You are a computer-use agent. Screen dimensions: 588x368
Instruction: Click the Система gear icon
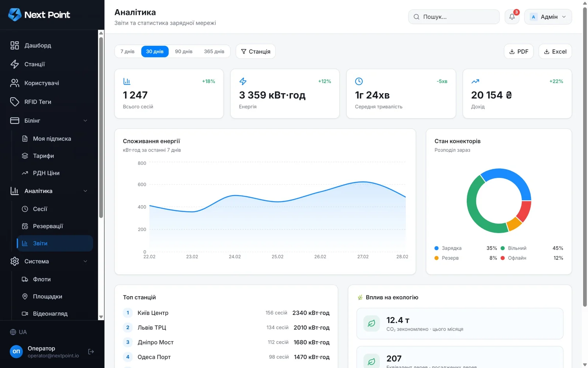click(x=15, y=261)
